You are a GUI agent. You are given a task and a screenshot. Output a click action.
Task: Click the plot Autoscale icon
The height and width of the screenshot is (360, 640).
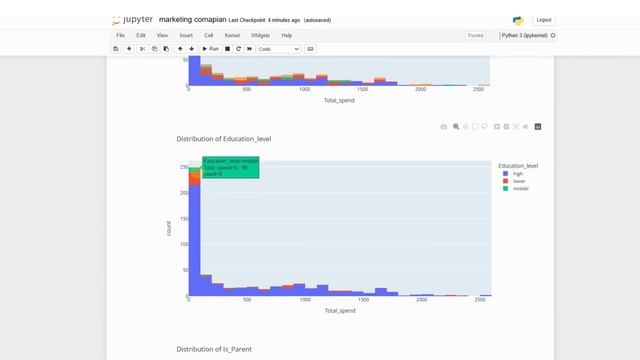pyautogui.click(x=516, y=127)
